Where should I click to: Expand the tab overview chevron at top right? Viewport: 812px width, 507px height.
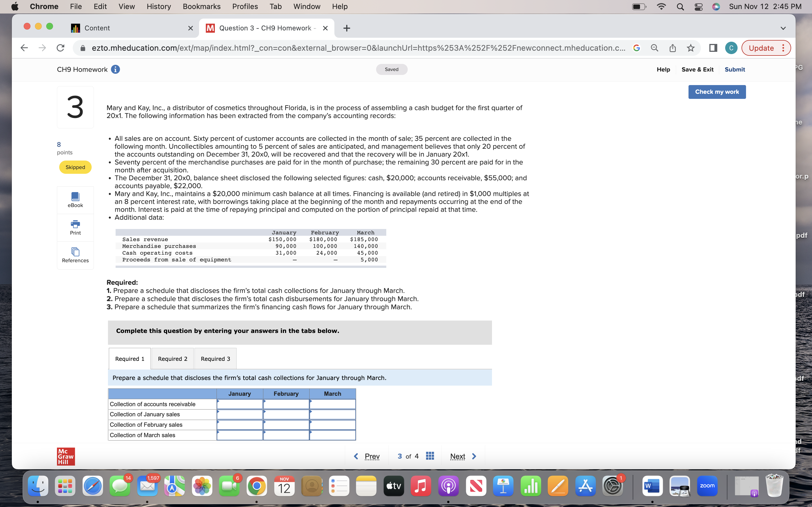(783, 28)
